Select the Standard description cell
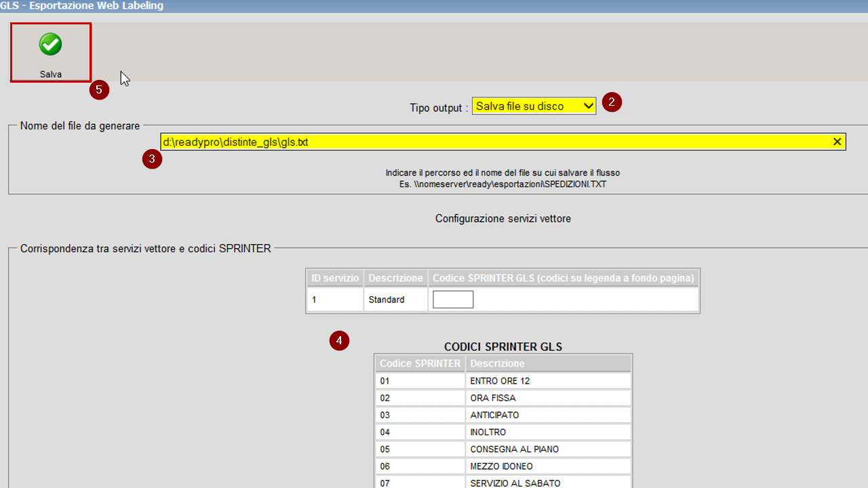The width and height of the screenshot is (868, 488). [x=396, y=300]
